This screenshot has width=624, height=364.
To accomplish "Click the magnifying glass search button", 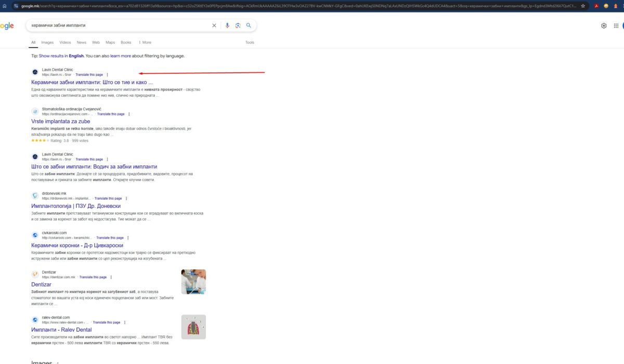I will 249,25.
